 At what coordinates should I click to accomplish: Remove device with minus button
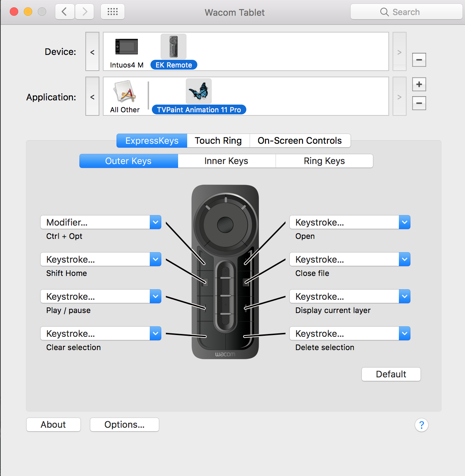[419, 60]
